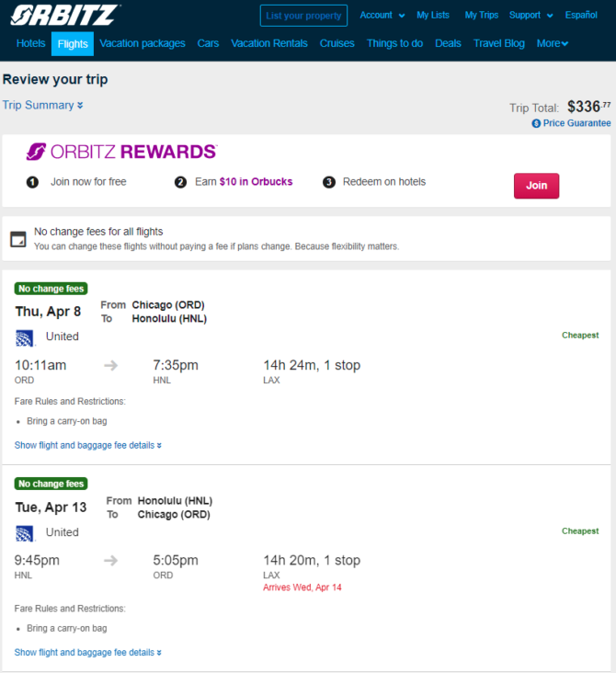Click the Orbitz logo
The width and height of the screenshot is (616, 673).
[x=65, y=15]
